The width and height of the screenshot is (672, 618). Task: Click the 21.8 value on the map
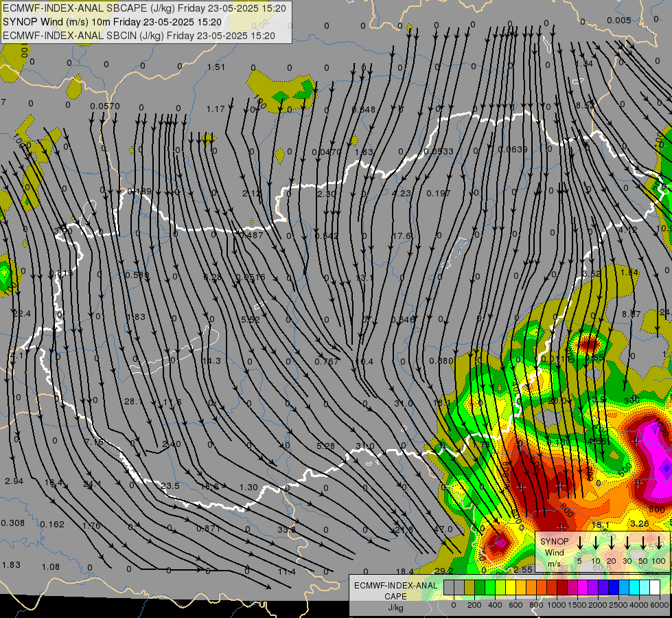pyautogui.click(x=404, y=529)
